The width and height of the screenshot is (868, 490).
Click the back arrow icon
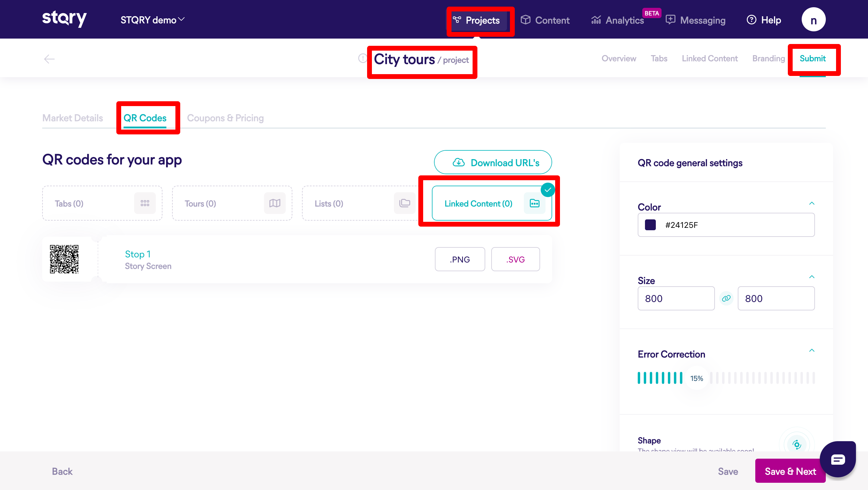click(49, 59)
